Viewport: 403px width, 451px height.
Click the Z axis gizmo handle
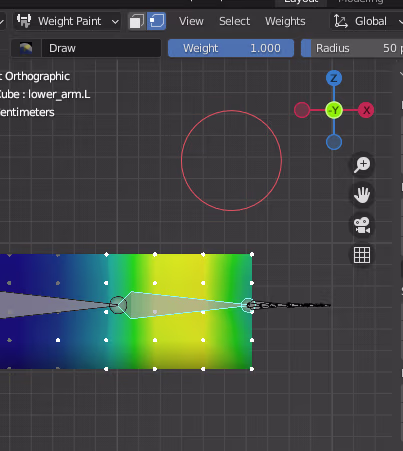click(334, 78)
